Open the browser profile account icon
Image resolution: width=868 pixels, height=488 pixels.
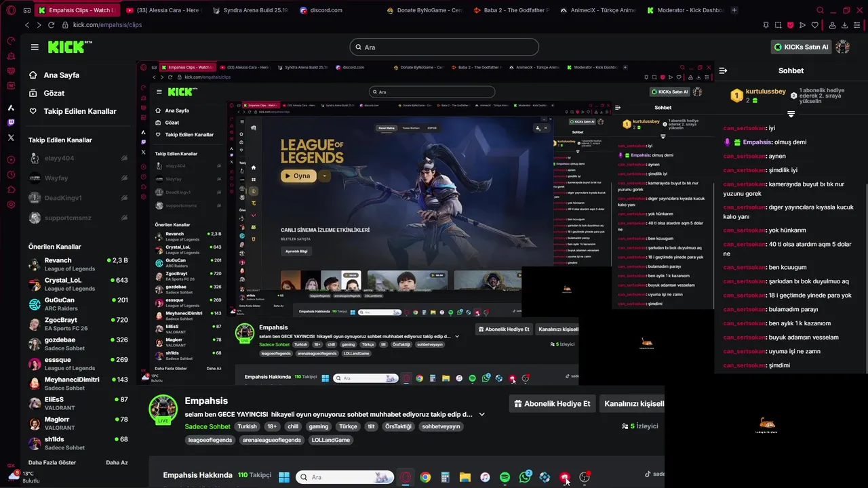point(832,25)
